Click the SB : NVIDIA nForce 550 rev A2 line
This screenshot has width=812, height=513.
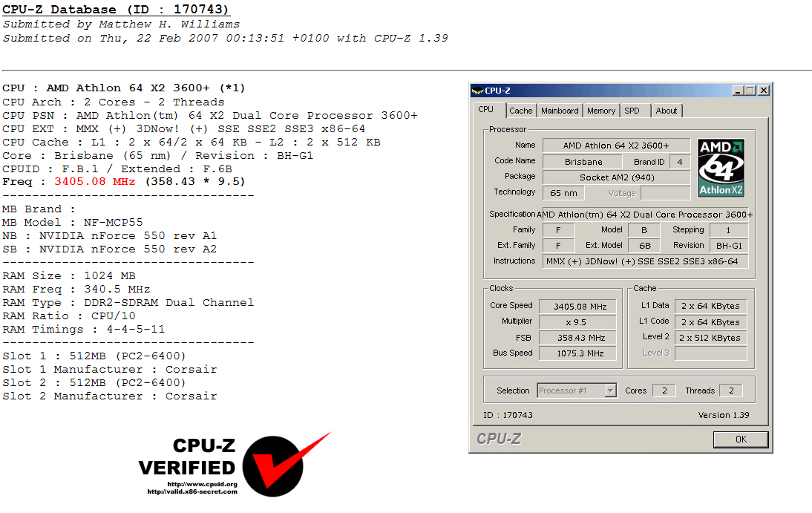(x=109, y=249)
